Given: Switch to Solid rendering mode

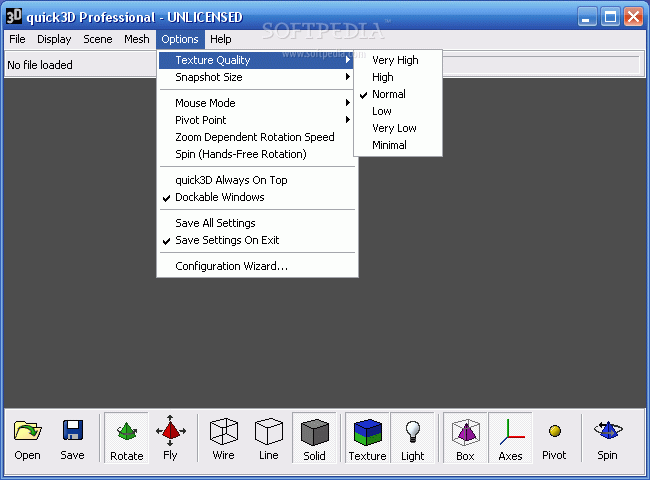Looking at the screenshot, I should coord(314,438).
